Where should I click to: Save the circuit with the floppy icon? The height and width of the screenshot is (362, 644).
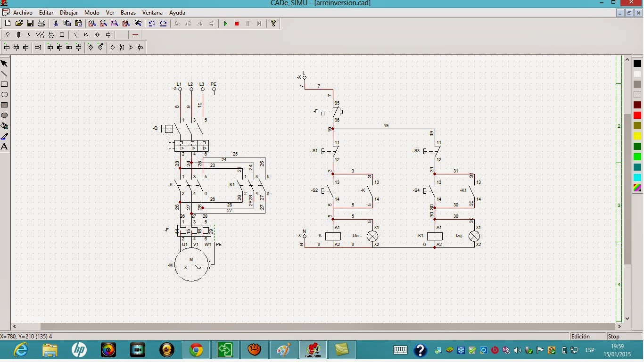click(30, 23)
